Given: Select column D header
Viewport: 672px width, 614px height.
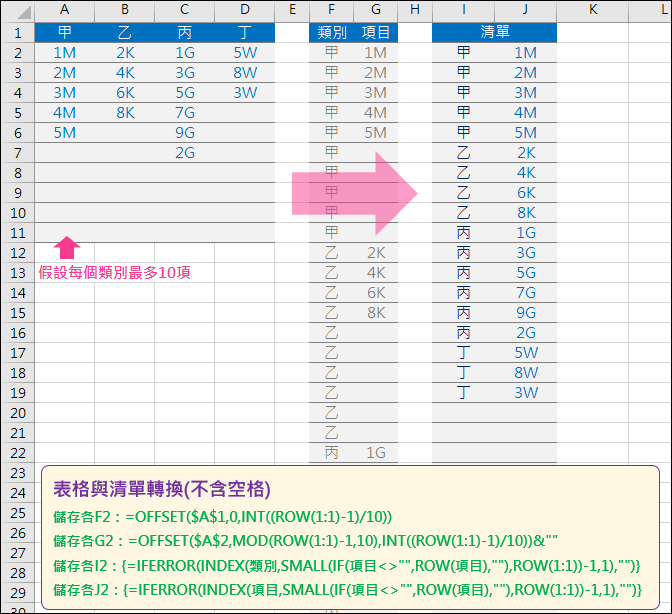Looking at the screenshot, I should [x=245, y=11].
